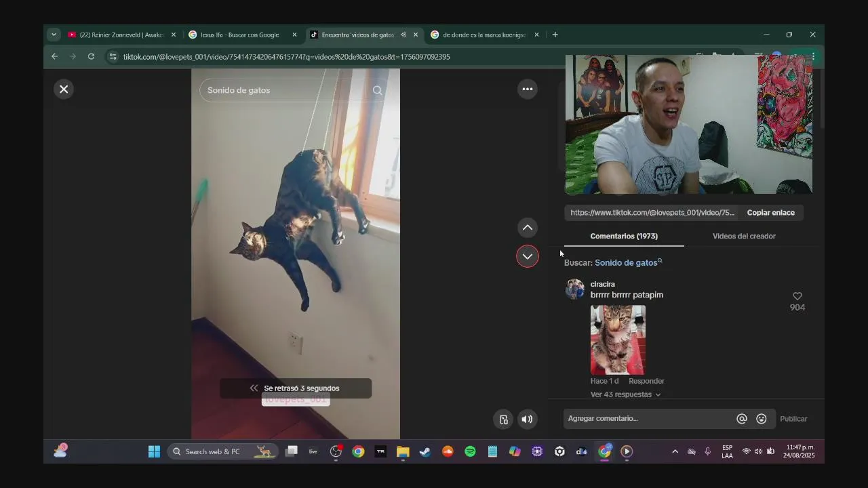Open the volume tray icon
Viewport: 868px width, 488px height.
[758, 451]
